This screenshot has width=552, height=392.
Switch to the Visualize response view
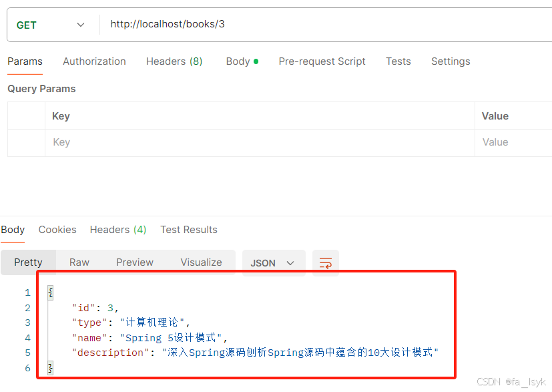tap(201, 262)
